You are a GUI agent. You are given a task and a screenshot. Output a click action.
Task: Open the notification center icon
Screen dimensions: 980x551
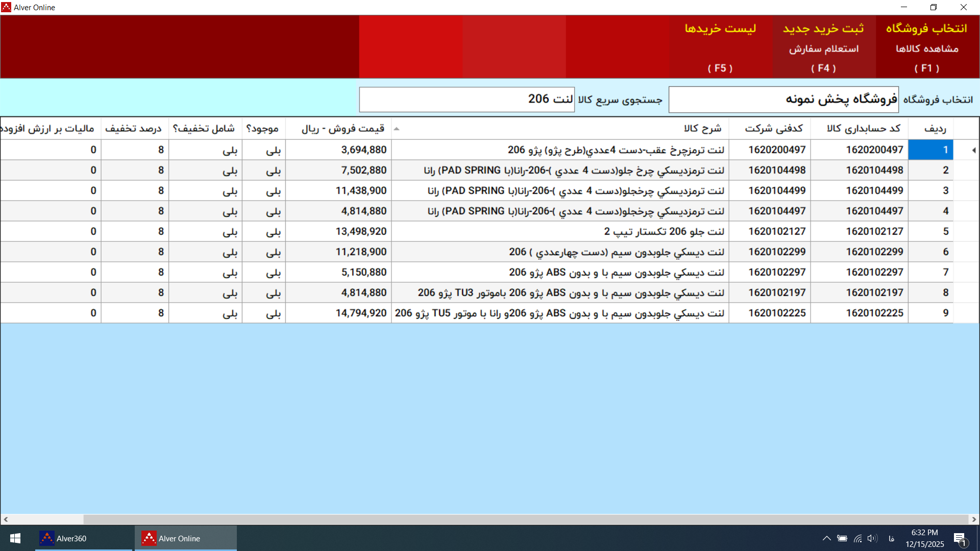click(x=960, y=539)
